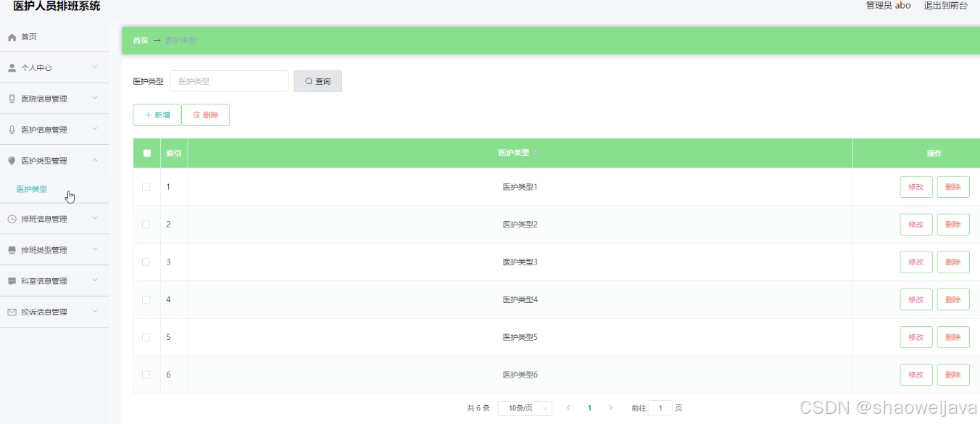The height and width of the screenshot is (424, 980).
Task: Click the 医护类型 search input field
Action: (229, 81)
